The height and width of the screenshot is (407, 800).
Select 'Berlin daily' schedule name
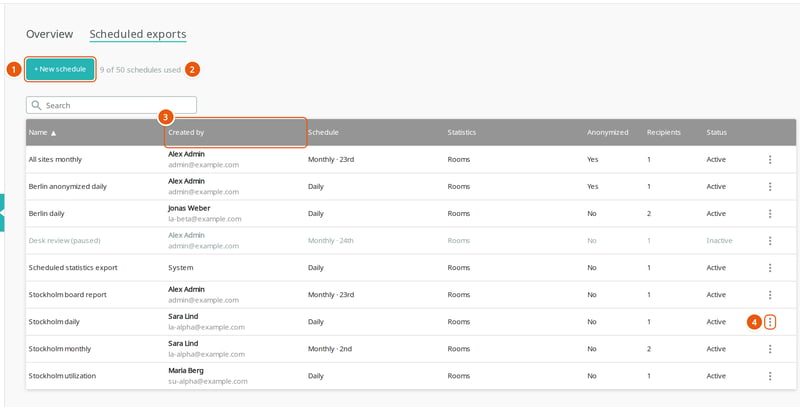click(x=46, y=214)
